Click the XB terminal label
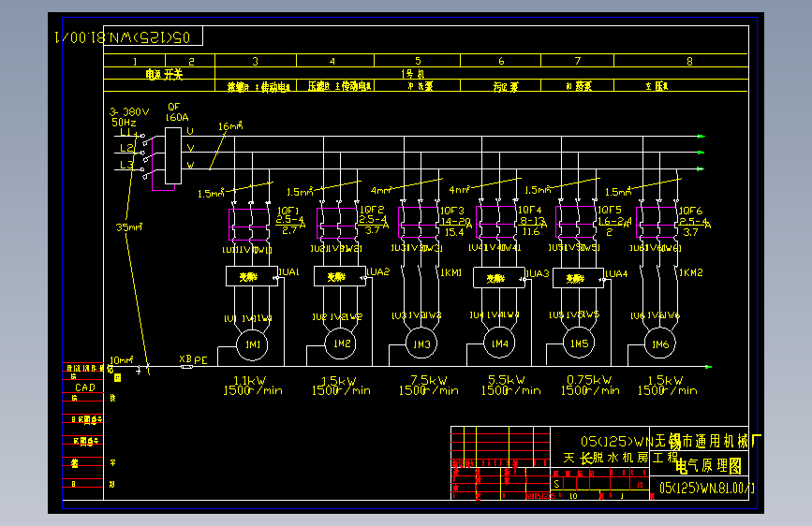The width and height of the screenshot is (812, 526). 185,358
